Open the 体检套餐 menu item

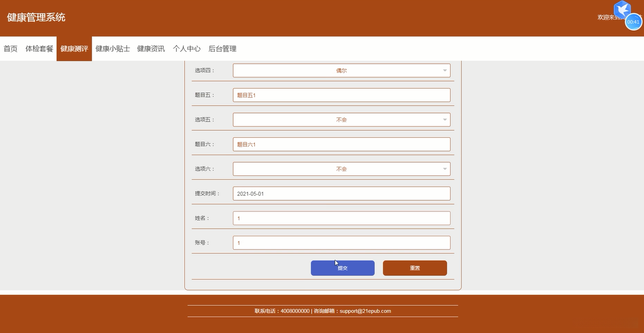click(x=39, y=48)
